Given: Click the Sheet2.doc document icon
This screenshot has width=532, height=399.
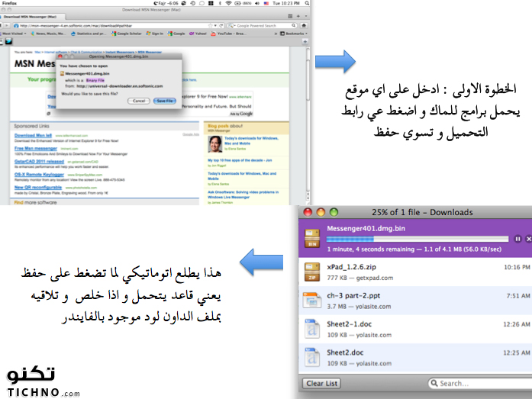Looking at the screenshot, I should coord(312,357).
